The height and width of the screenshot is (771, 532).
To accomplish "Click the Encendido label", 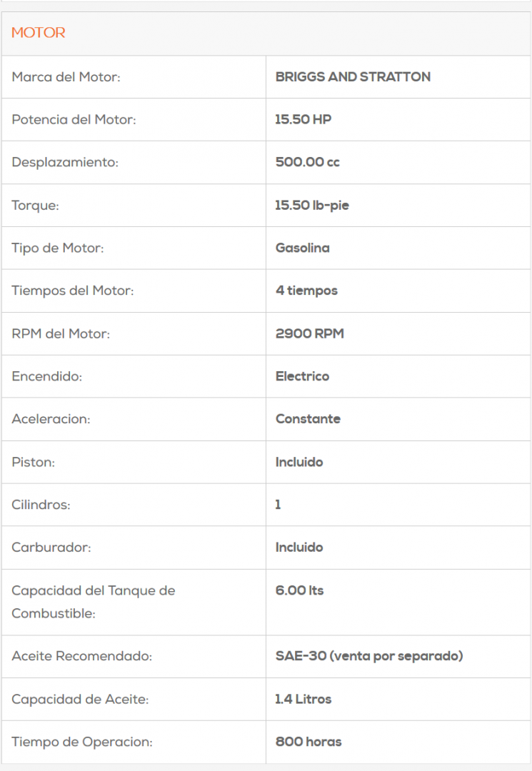I will pos(47,376).
